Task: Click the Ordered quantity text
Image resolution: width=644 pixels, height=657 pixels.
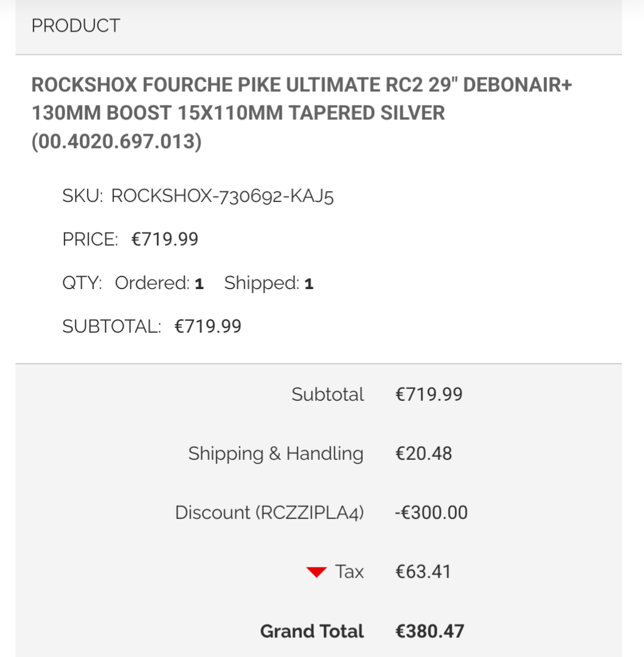Action: [x=159, y=283]
